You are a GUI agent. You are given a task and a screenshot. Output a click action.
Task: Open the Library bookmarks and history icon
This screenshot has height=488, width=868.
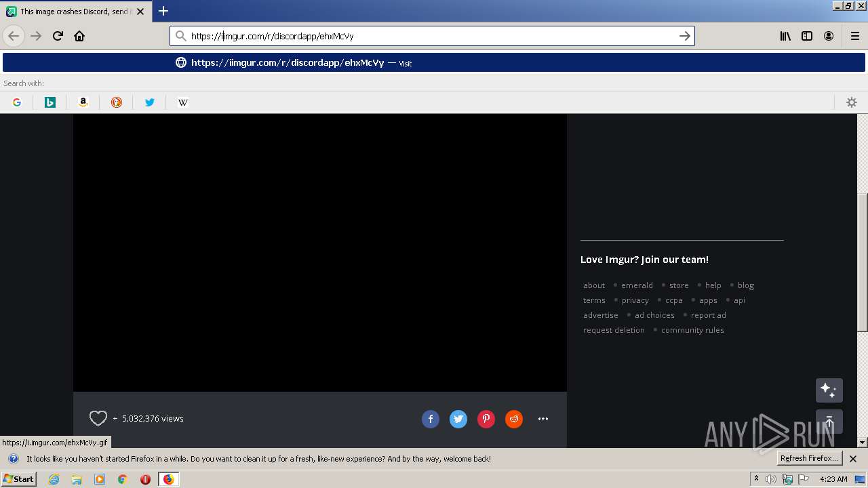coord(785,36)
